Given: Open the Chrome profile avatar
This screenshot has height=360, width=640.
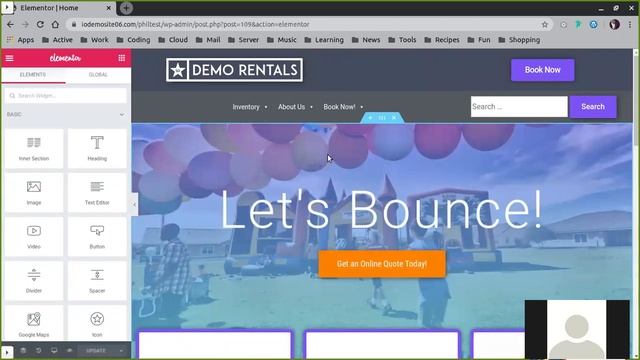Looking at the screenshot, I should [x=614, y=24].
